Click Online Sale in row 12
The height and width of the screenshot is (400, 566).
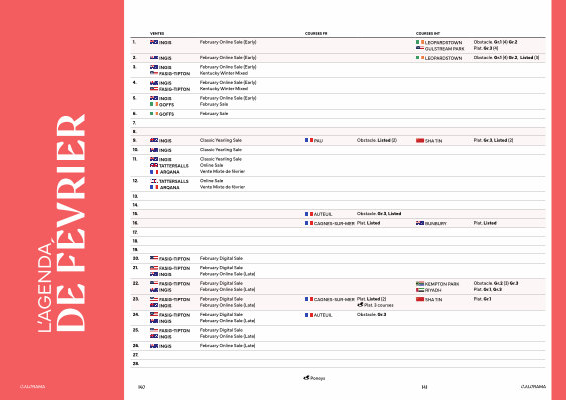point(212,181)
